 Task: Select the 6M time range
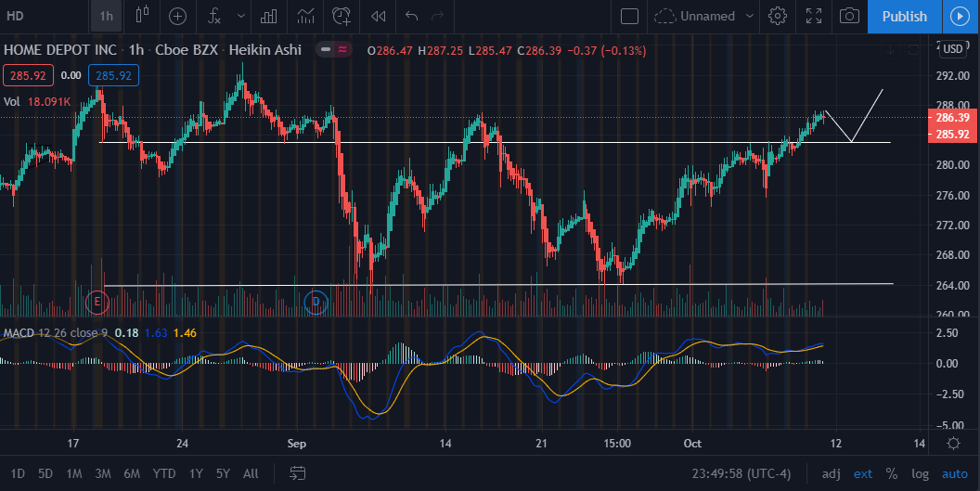point(131,473)
